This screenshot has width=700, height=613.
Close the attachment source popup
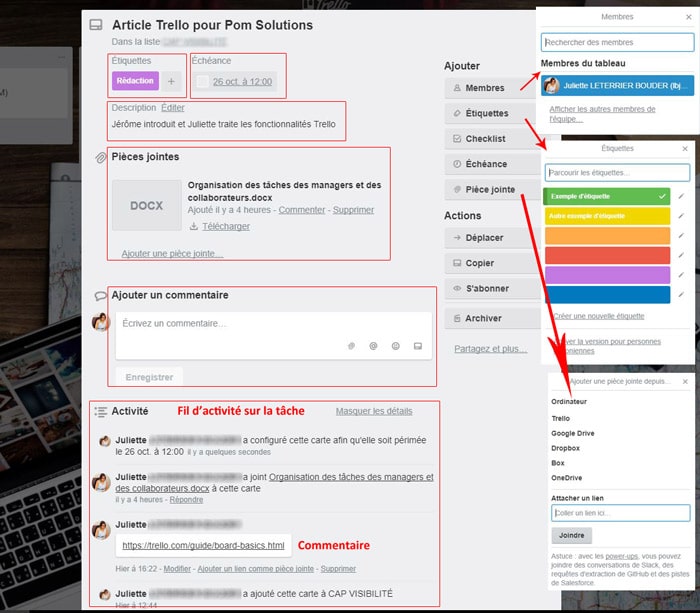685,382
